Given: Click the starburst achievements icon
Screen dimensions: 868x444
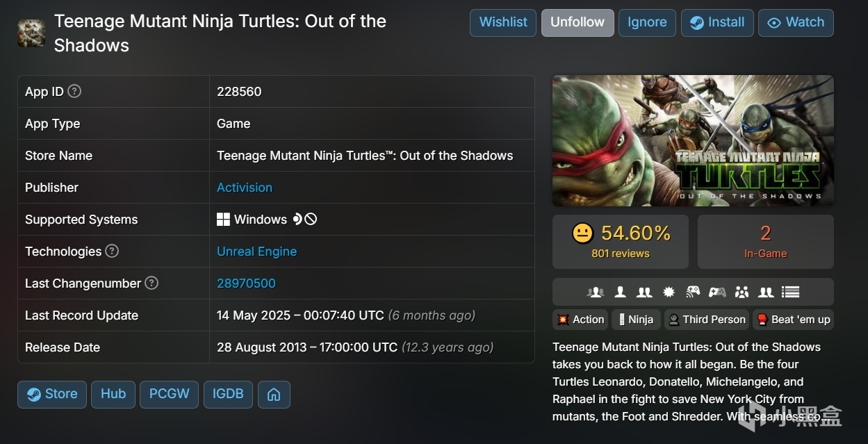Looking at the screenshot, I should pyautogui.click(x=669, y=293).
